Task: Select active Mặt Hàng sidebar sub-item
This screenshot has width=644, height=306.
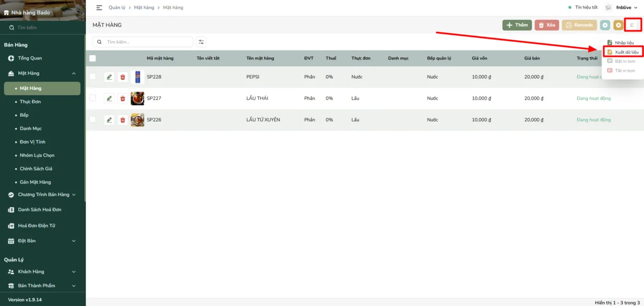Action: pyautogui.click(x=42, y=88)
